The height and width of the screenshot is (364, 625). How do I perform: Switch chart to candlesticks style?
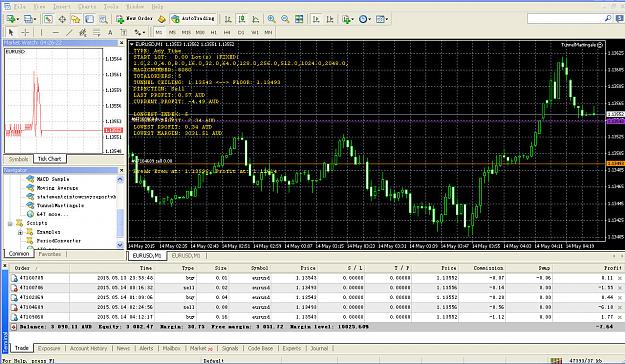point(242,19)
